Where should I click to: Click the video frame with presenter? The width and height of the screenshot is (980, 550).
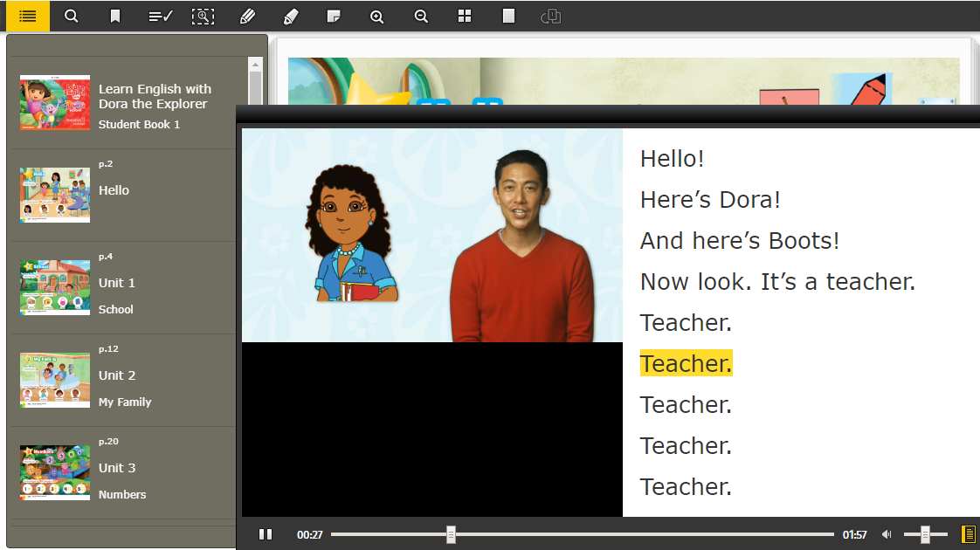coord(431,235)
